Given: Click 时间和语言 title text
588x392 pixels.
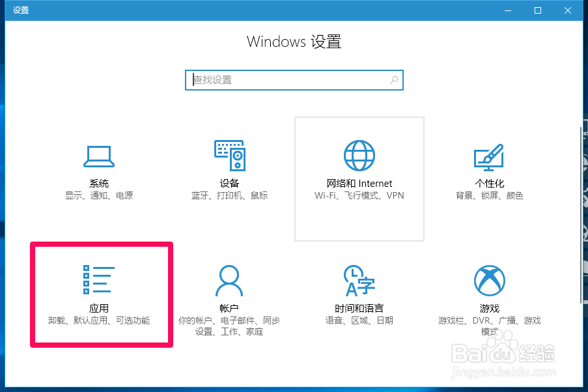Looking at the screenshot, I should (x=359, y=309).
